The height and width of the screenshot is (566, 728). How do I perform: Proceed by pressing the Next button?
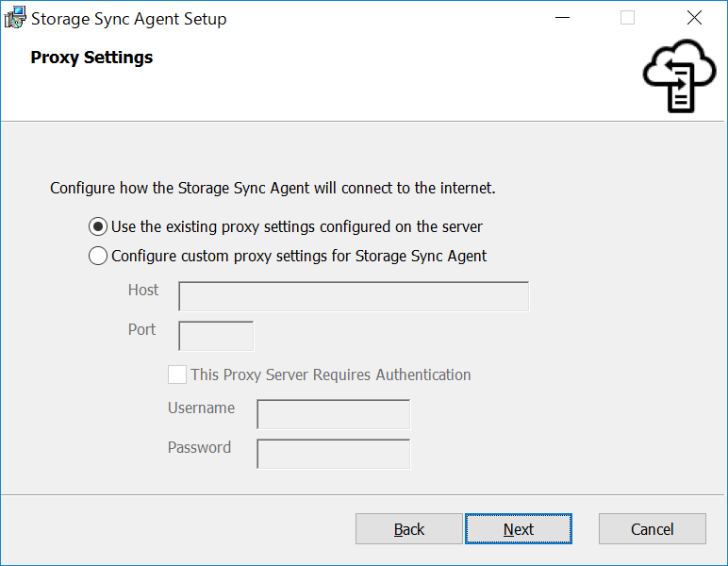pos(519,529)
